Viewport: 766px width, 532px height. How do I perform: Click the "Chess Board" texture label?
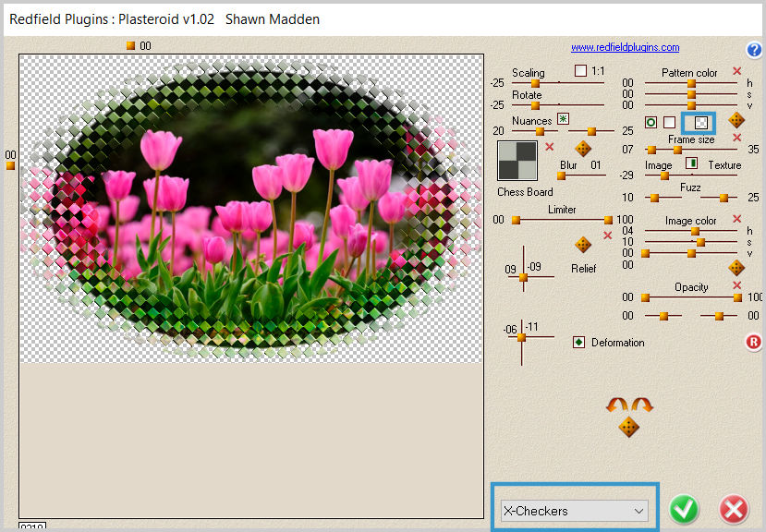pos(525,192)
